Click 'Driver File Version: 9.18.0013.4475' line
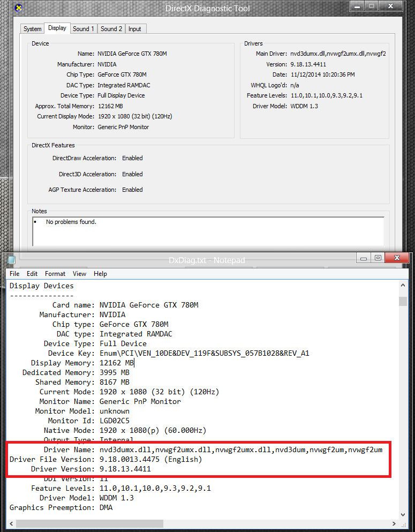415x532 pixels. (x=106, y=459)
